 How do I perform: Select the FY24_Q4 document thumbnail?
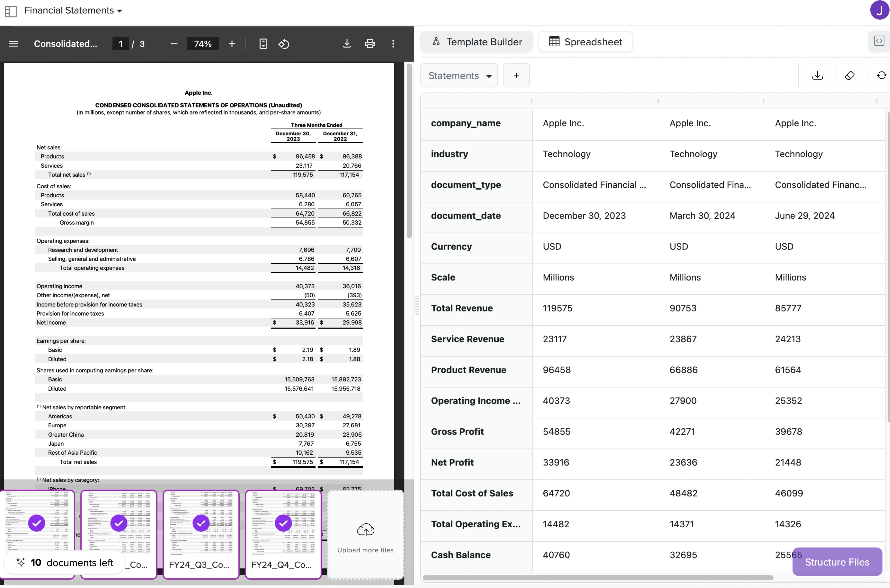[283, 535]
